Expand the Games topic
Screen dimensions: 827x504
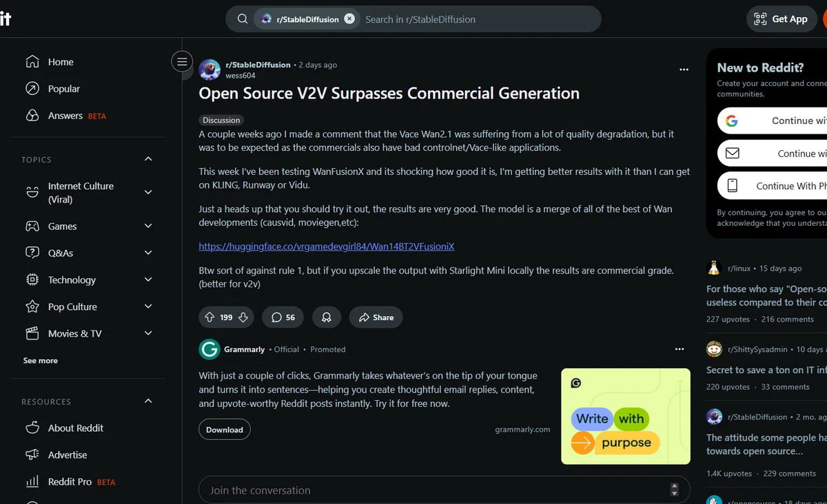click(148, 226)
